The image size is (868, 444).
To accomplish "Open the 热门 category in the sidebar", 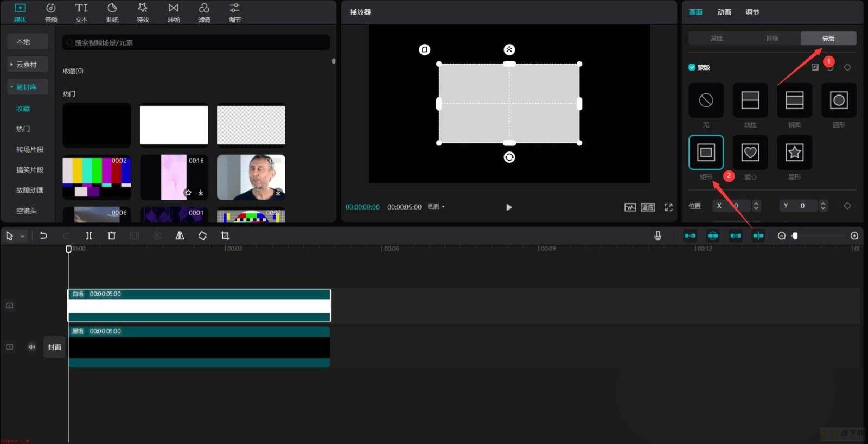I will tap(23, 129).
